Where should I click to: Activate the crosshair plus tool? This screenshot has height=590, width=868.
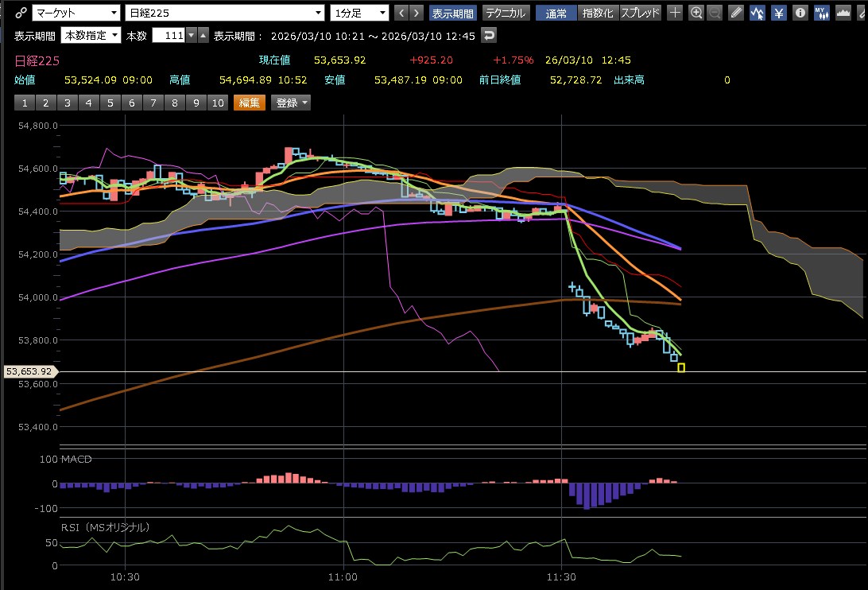(675, 13)
